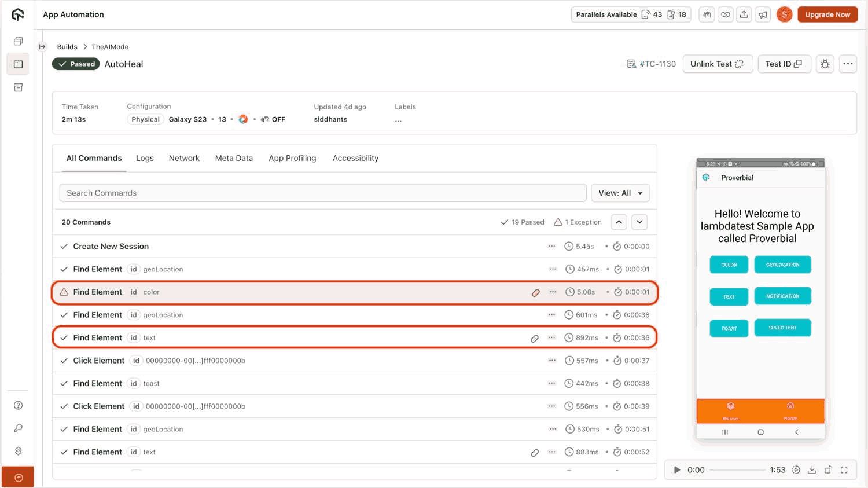Click the Unlink Test button
The height and width of the screenshot is (488, 868).
pyautogui.click(x=718, y=64)
